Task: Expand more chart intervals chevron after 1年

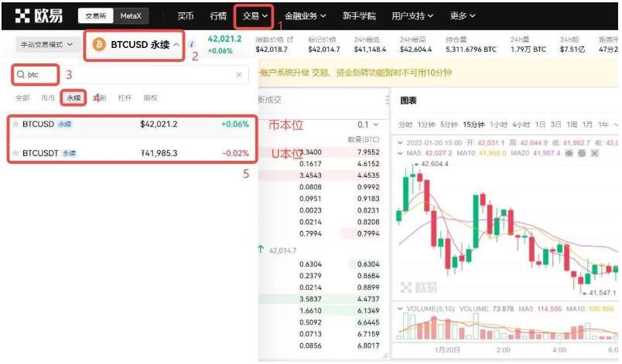Action: point(616,124)
